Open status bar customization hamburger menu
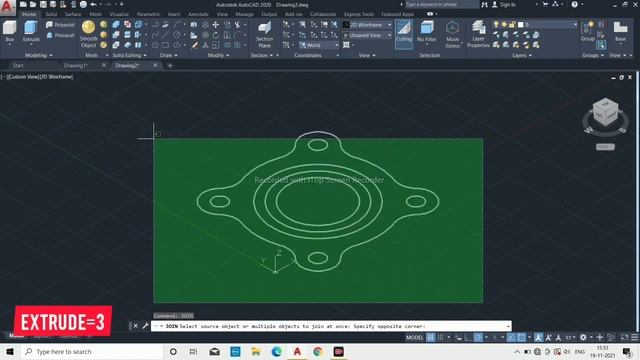 634,337
